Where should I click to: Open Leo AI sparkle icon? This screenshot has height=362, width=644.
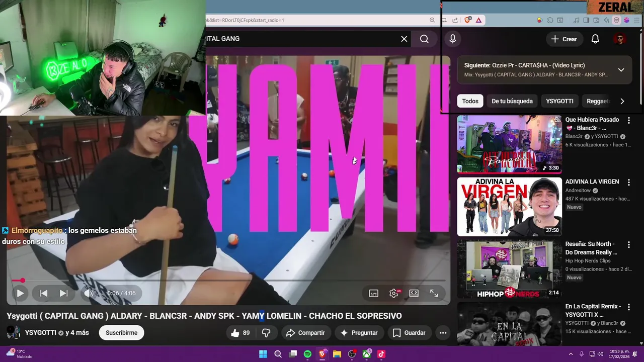pyautogui.click(x=606, y=20)
